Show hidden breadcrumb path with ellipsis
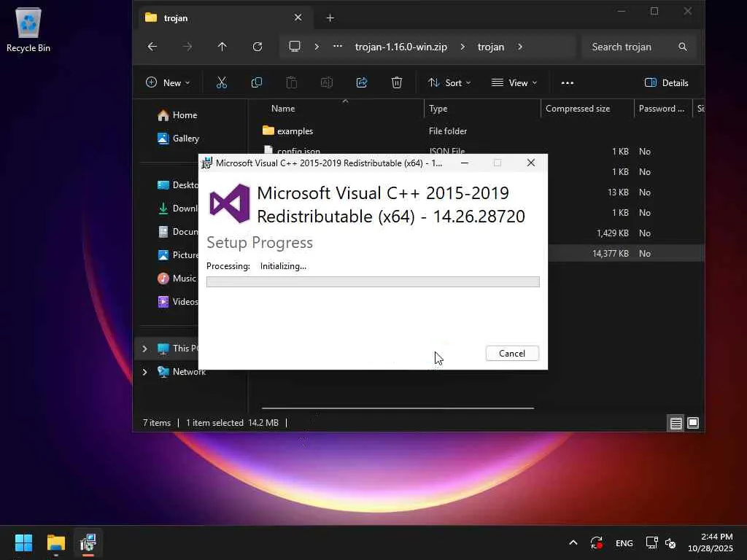This screenshot has height=560, width=747. pos(337,47)
